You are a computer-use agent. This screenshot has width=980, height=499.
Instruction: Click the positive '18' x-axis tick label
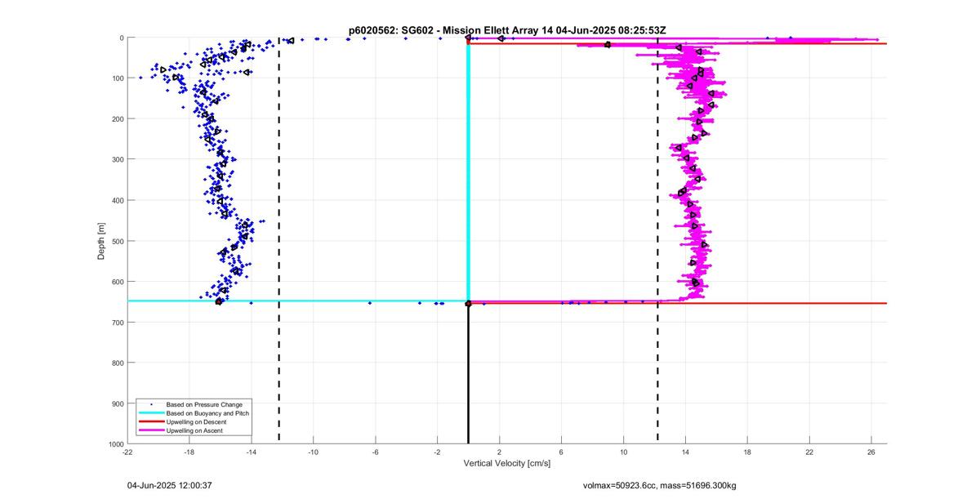[748, 452]
